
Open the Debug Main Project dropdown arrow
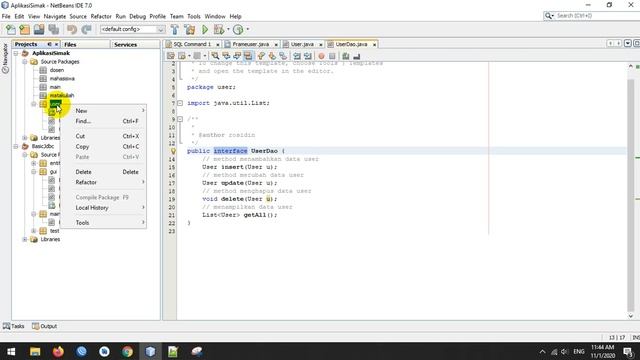(228, 29)
